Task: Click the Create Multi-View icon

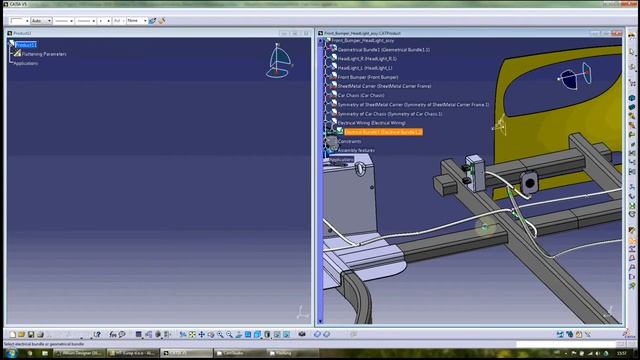Action: click(x=248, y=335)
